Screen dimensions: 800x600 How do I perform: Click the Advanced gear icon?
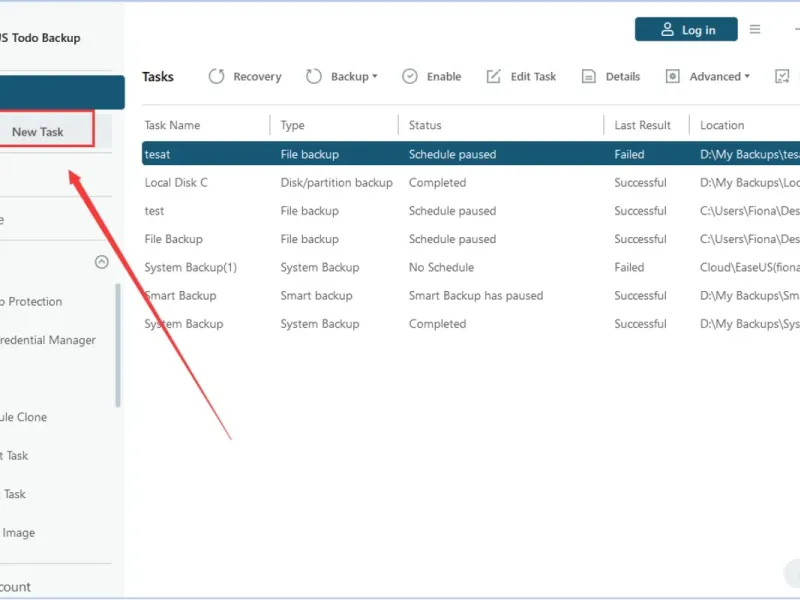(672, 77)
